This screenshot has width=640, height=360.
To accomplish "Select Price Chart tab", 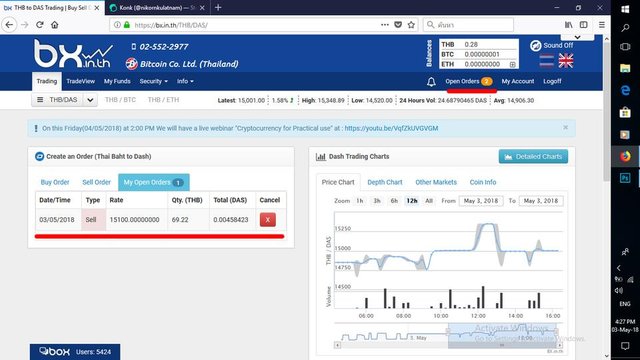I will click(338, 182).
